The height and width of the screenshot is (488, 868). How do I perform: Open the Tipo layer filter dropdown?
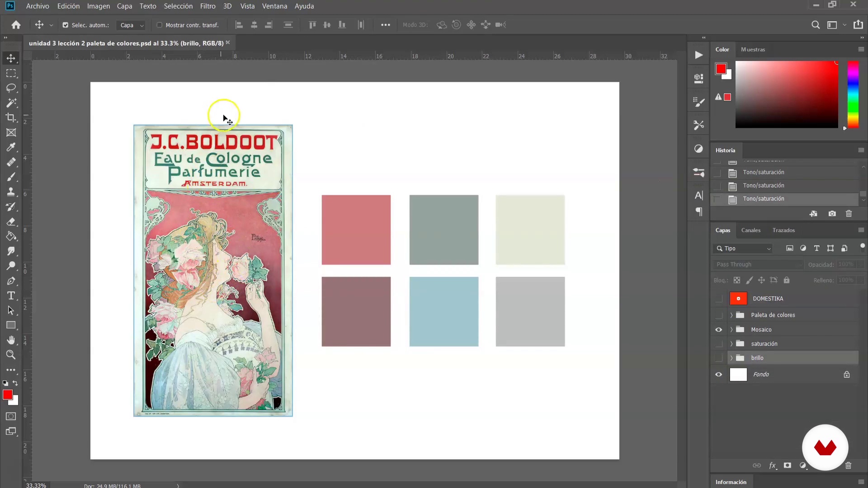click(743, 249)
